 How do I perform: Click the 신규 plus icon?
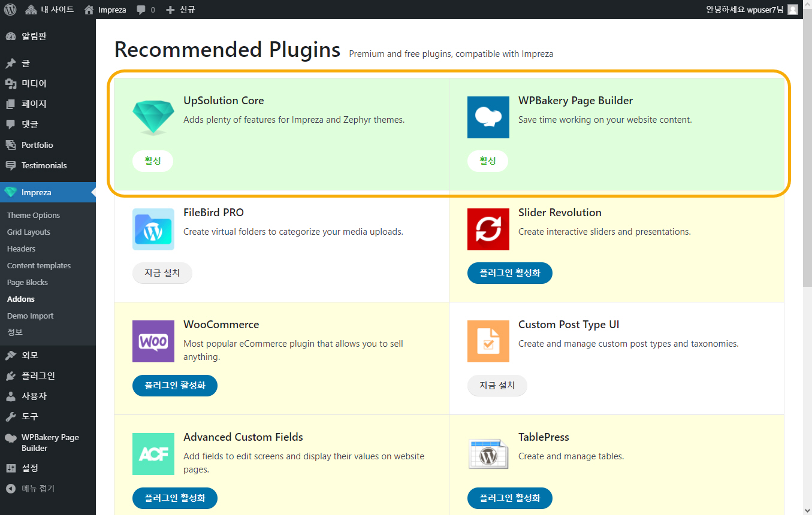(x=170, y=10)
